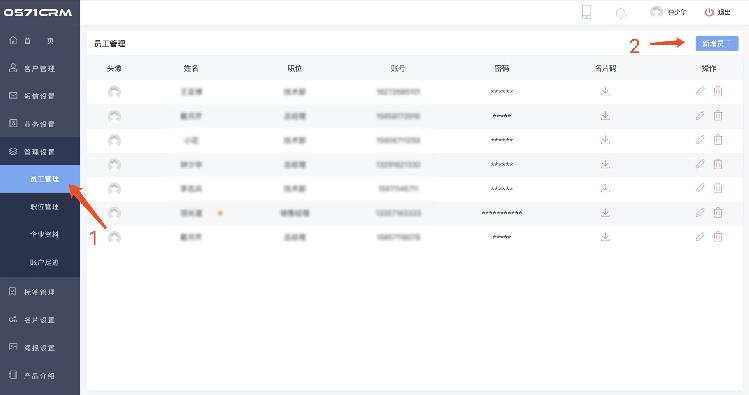This screenshot has height=395, width=749.
Task: Select the highlighted 员工管理 submenu item
Action: [x=40, y=179]
